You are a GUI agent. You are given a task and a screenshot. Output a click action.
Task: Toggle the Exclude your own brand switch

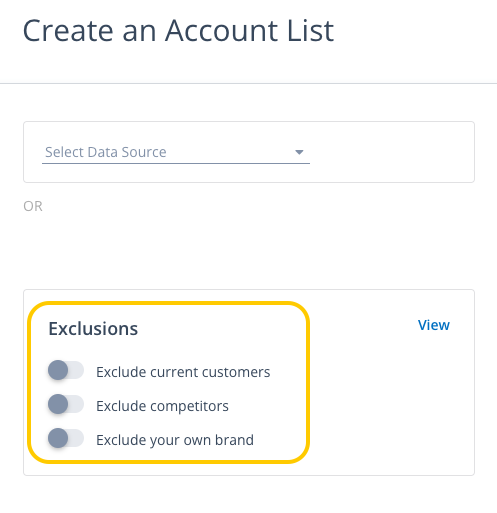(x=66, y=438)
